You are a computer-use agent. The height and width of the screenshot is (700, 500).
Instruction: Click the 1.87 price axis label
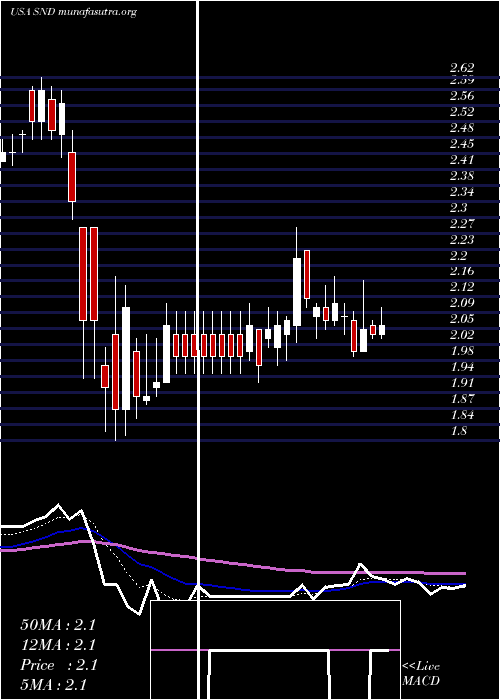[462, 399]
